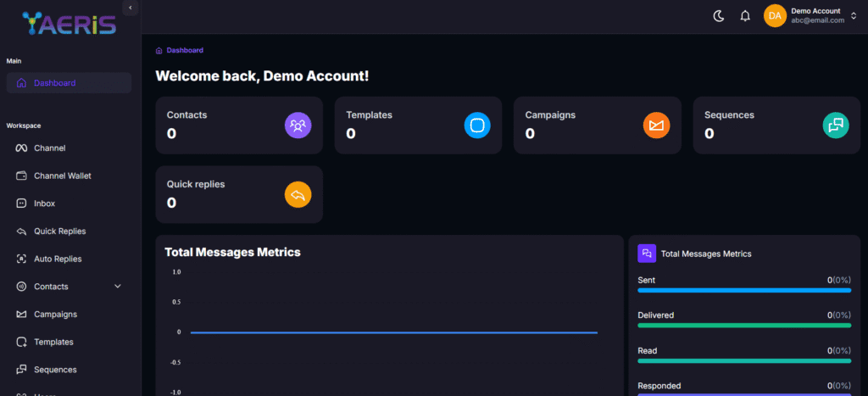Image resolution: width=868 pixels, height=396 pixels.
Task: Click the purple Contacts people icon
Action: (298, 125)
